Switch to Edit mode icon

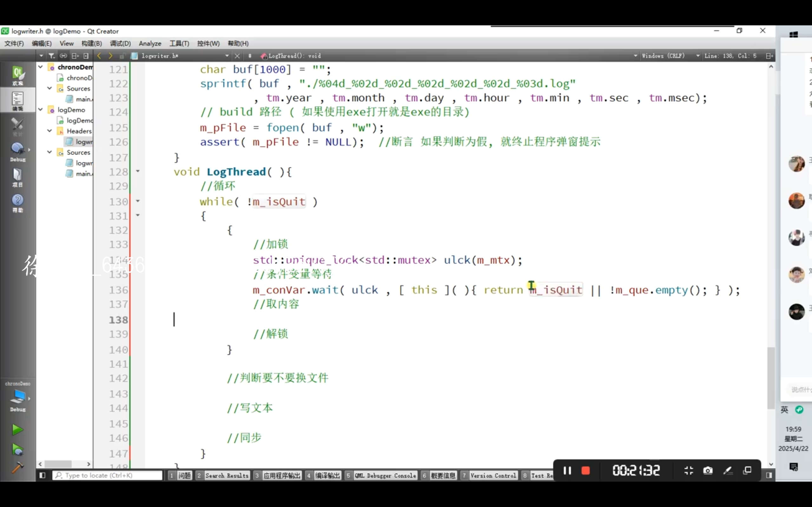(x=17, y=100)
